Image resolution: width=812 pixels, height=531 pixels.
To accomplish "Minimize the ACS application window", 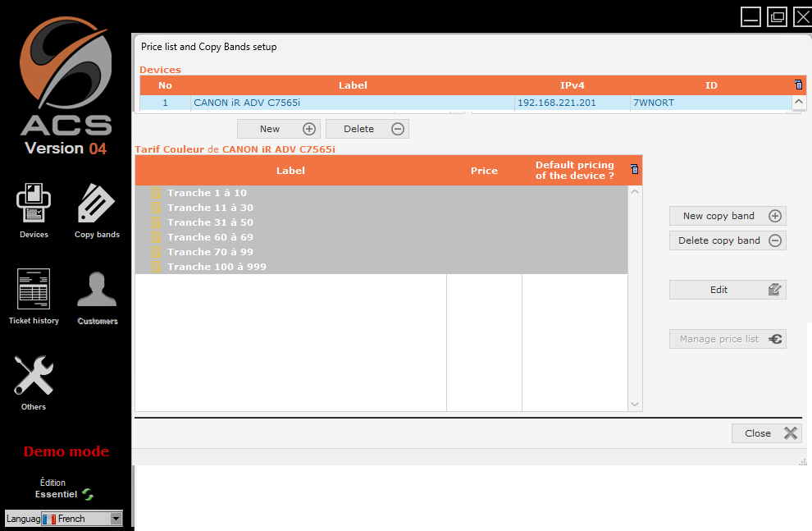I will tap(750, 16).
